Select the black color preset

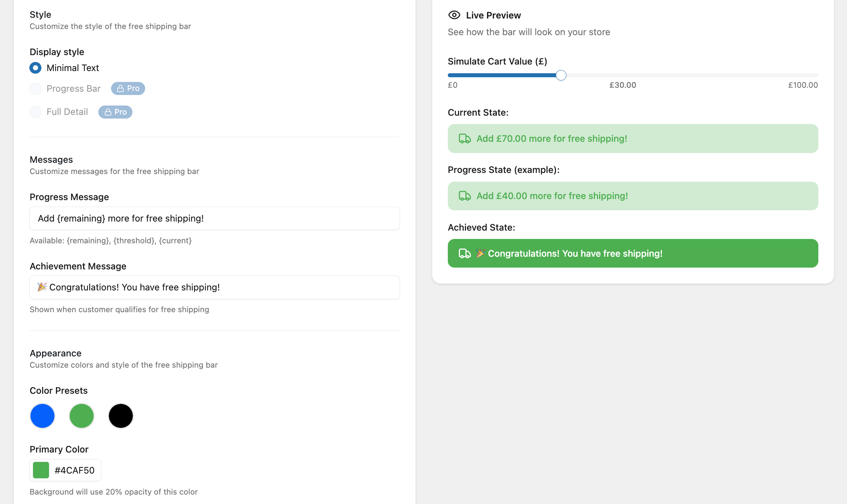[x=120, y=416]
